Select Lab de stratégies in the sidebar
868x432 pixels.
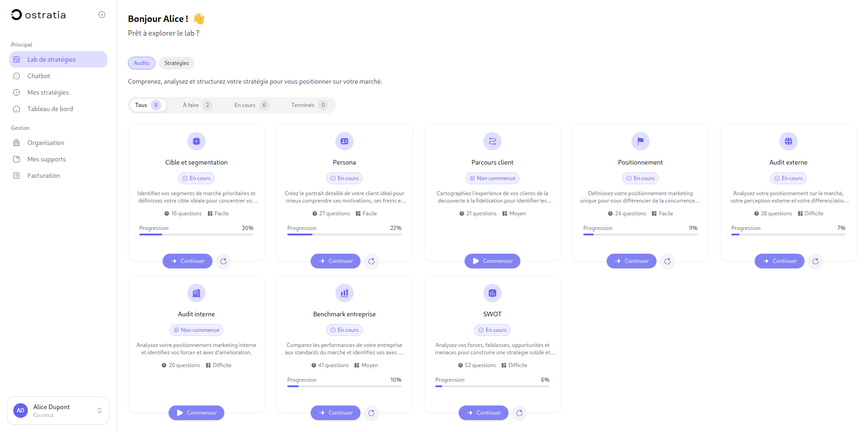(x=51, y=59)
